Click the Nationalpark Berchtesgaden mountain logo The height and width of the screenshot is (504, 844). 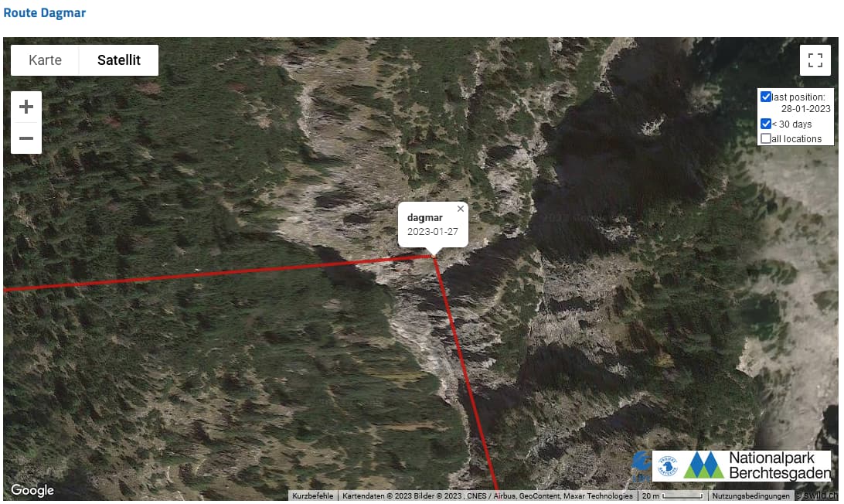coord(703,465)
